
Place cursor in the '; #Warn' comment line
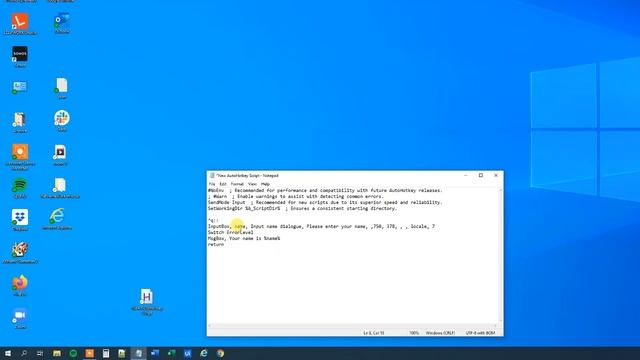(x=296, y=196)
